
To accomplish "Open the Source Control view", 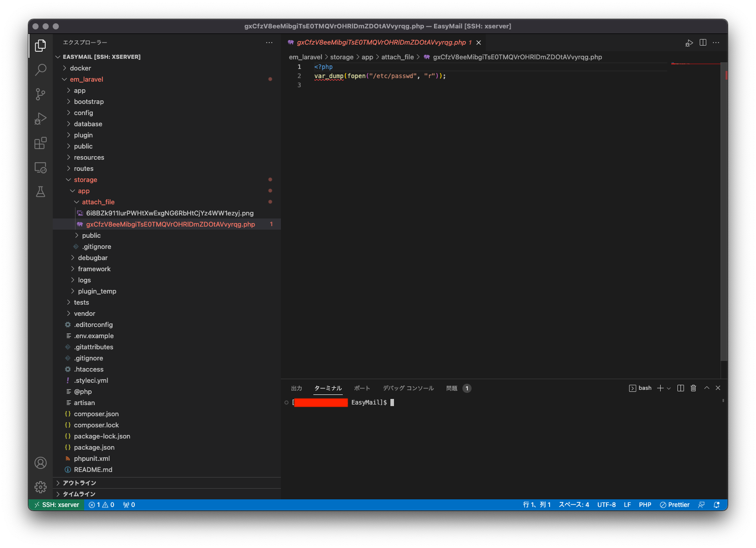I will point(41,94).
